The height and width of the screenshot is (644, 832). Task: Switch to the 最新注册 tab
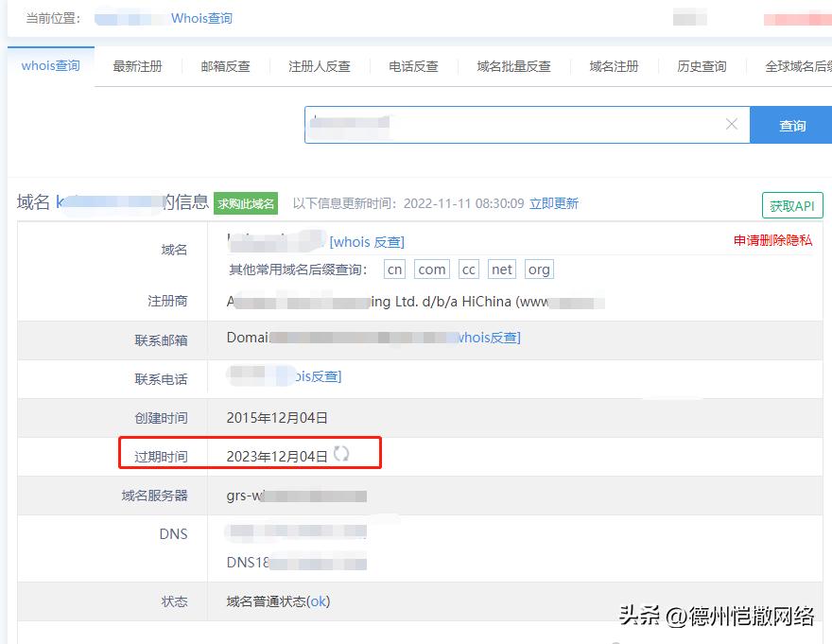pyautogui.click(x=137, y=66)
